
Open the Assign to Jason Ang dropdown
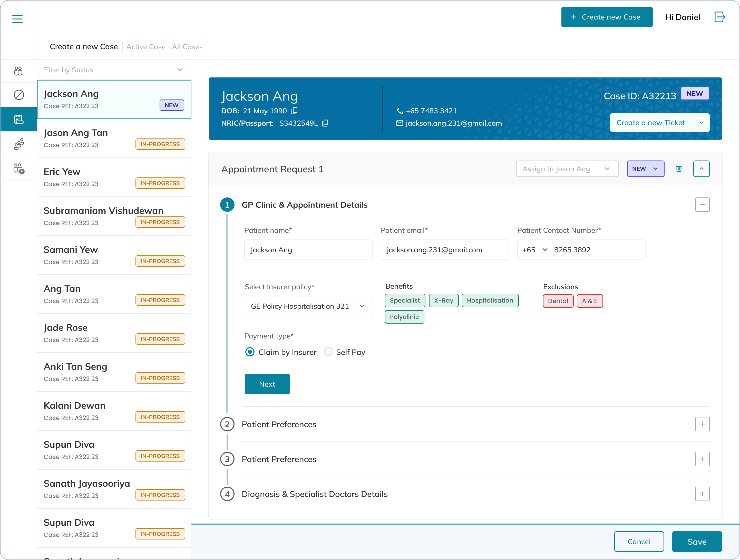(567, 169)
